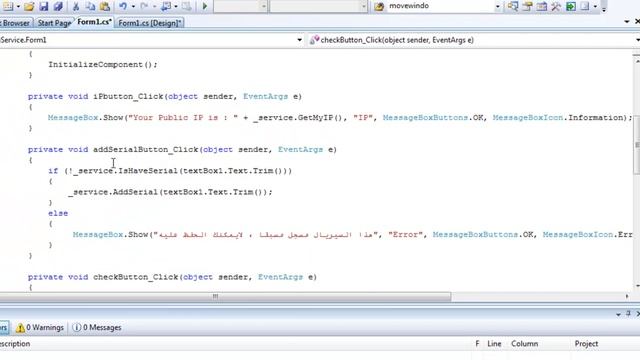The image size is (640, 360).
Task: Open the Solution Platforms combo box
Action: [x=318, y=6]
